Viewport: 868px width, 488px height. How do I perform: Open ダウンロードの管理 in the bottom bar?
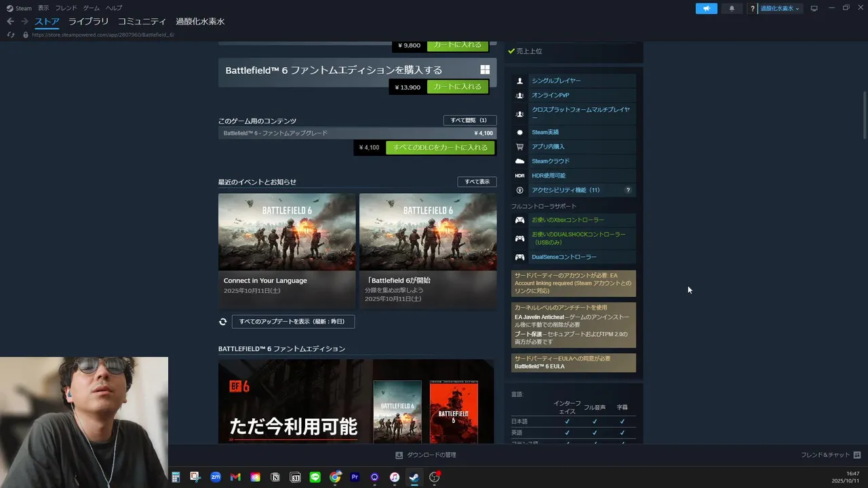point(425,455)
